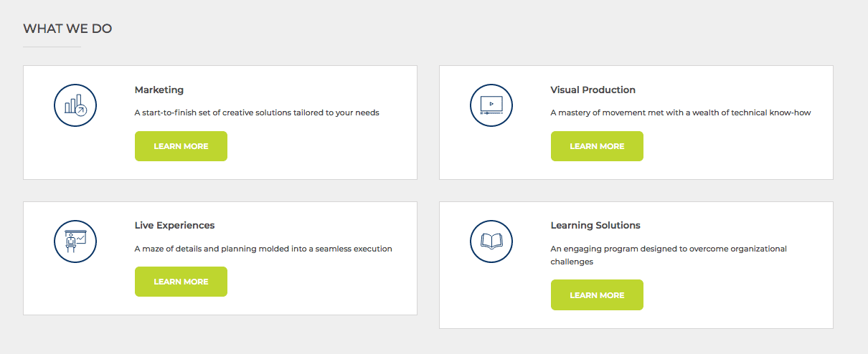The height and width of the screenshot is (354, 868).
Task: Click the Live Experiences title
Action: pyautogui.click(x=174, y=226)
